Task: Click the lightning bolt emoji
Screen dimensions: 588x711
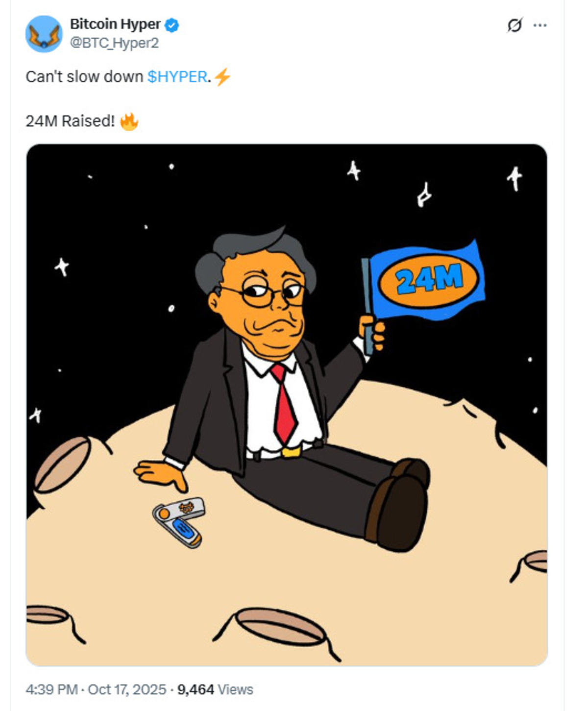Action: click(222, 77)
